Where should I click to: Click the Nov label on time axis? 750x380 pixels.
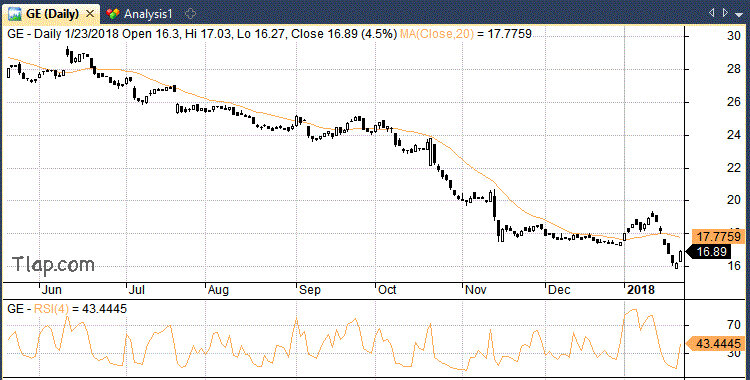point(475,290)
